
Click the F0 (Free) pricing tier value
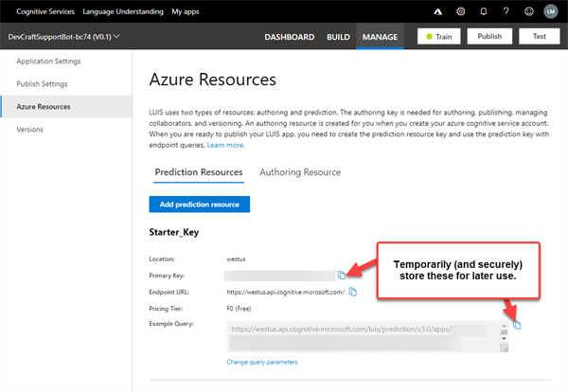239,309
